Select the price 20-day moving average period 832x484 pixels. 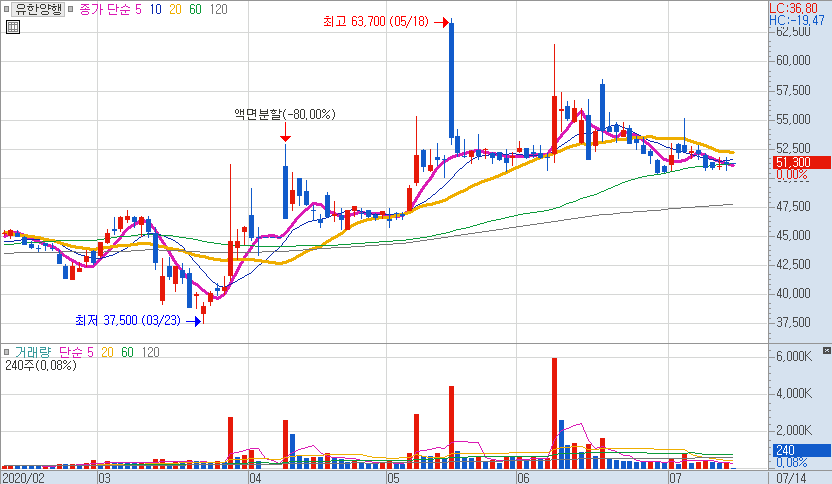[175, 9]
